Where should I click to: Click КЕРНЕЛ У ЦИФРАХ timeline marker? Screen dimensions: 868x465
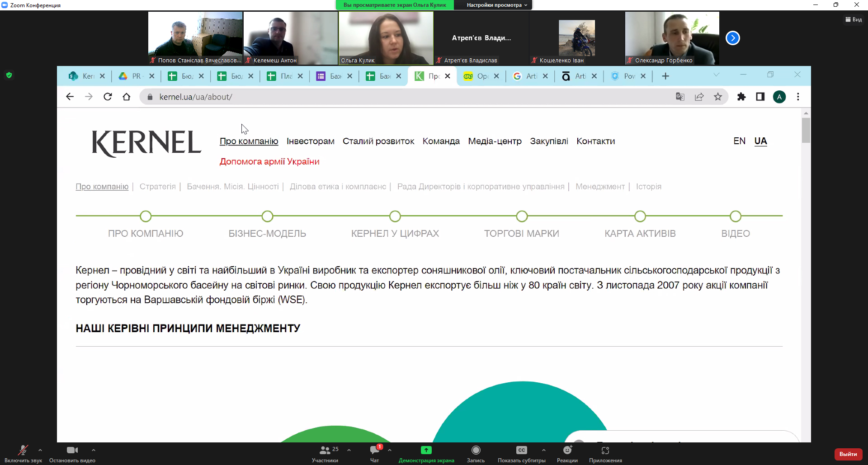(395, 216)
